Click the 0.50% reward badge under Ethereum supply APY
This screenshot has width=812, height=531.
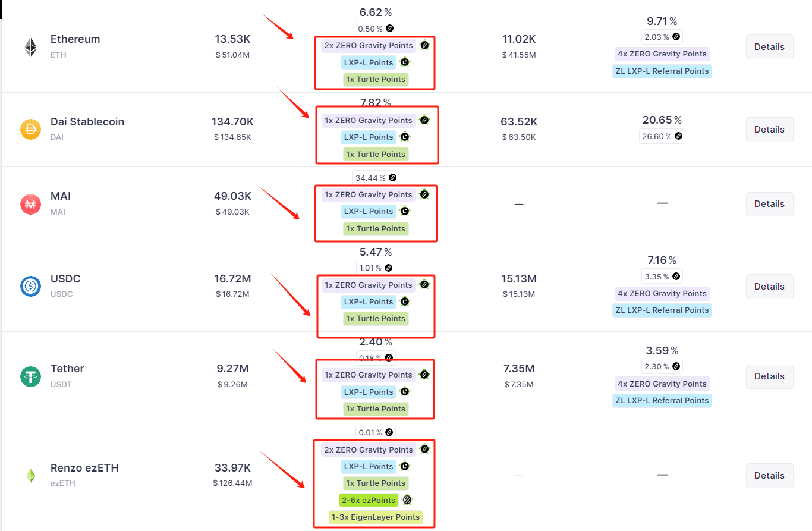[x=375, y=28]
